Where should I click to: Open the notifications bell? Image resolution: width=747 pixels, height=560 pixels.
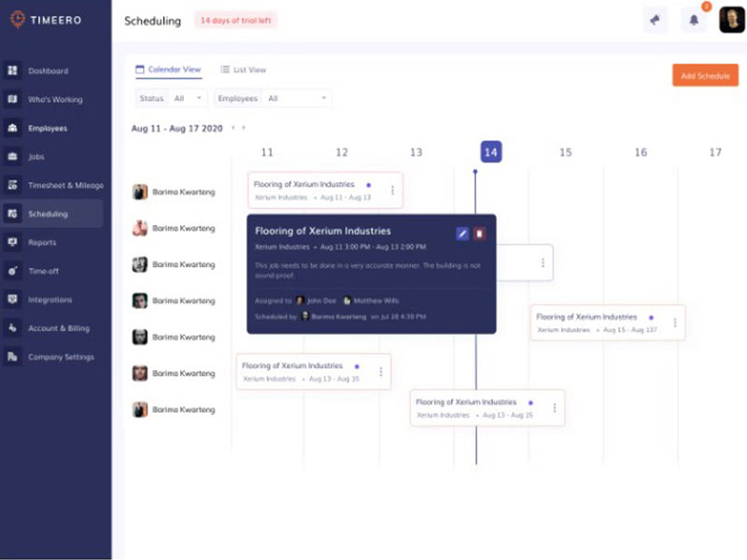click(694, 20)
